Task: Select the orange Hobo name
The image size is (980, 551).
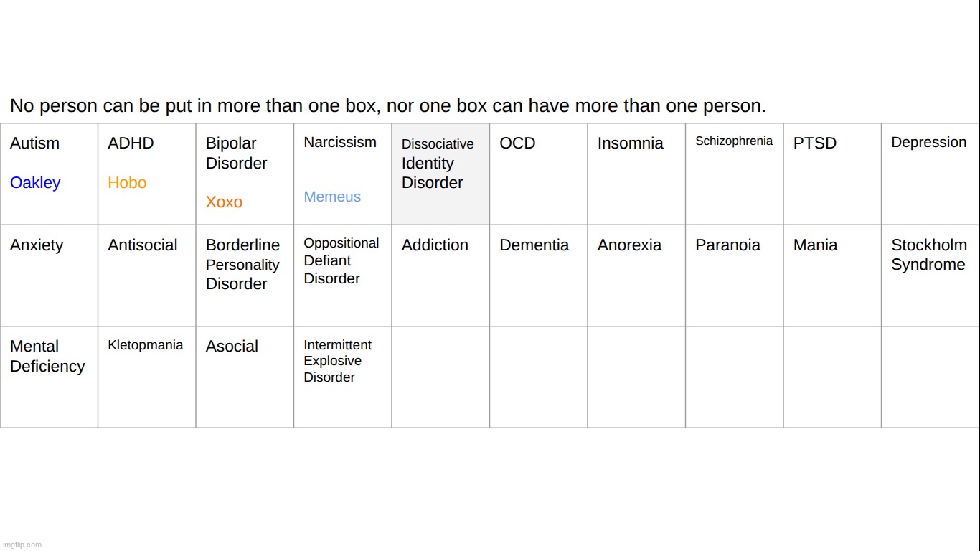Action: (x=127, y=183)
